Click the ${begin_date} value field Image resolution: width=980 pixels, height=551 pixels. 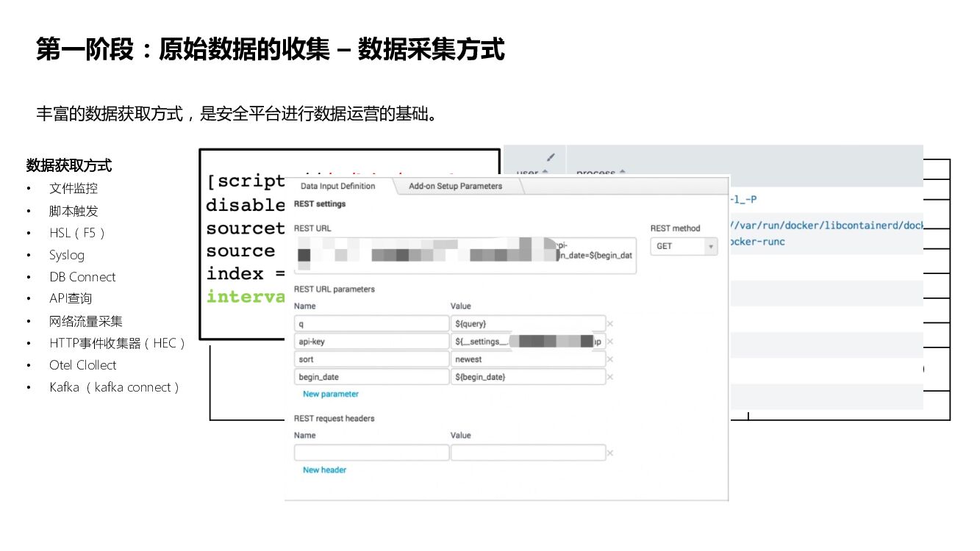click(527, 377)
